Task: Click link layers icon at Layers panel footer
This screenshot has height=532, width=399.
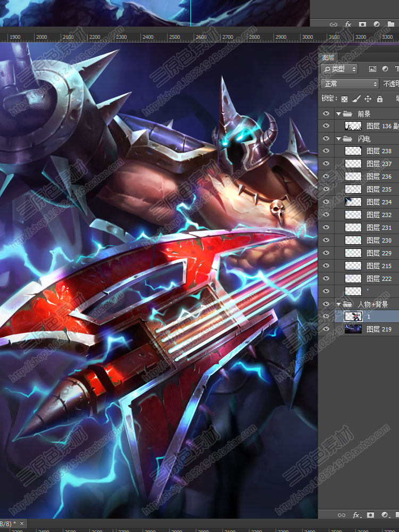Action: (342, 514)
